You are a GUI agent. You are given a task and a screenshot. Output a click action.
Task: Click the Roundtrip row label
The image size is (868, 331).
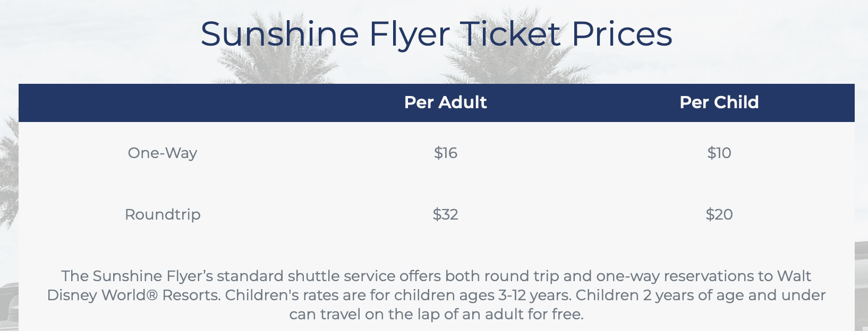point(163,215)
